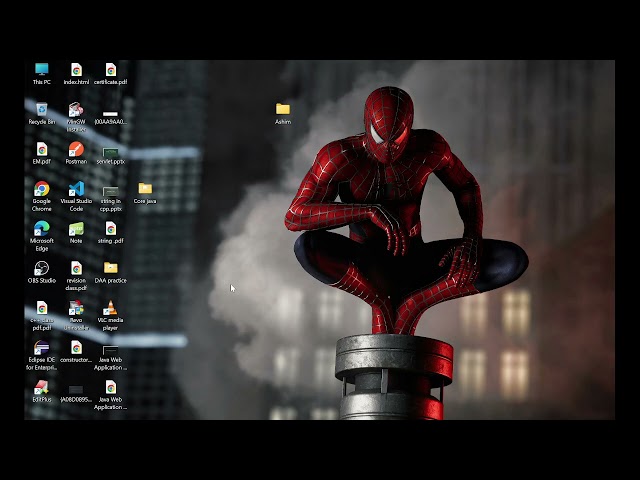This screenshot has width=640, height=480.
Task: Select the Google Chrome shortcut
Action: click(x=42, y=196)
